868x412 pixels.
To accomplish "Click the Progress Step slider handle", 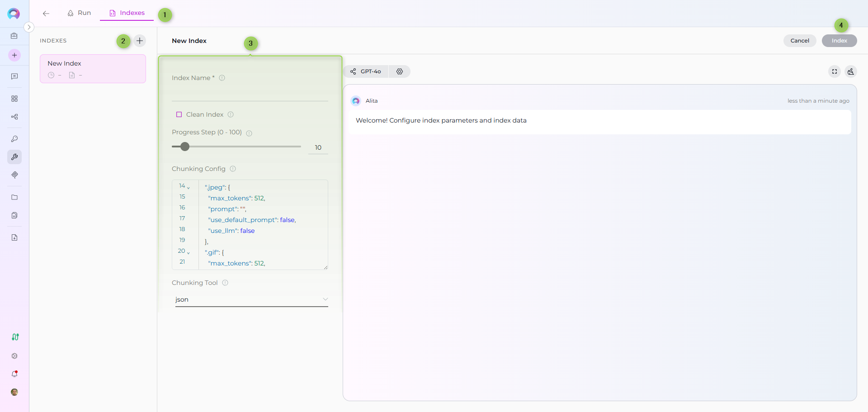I will (185, 147).
